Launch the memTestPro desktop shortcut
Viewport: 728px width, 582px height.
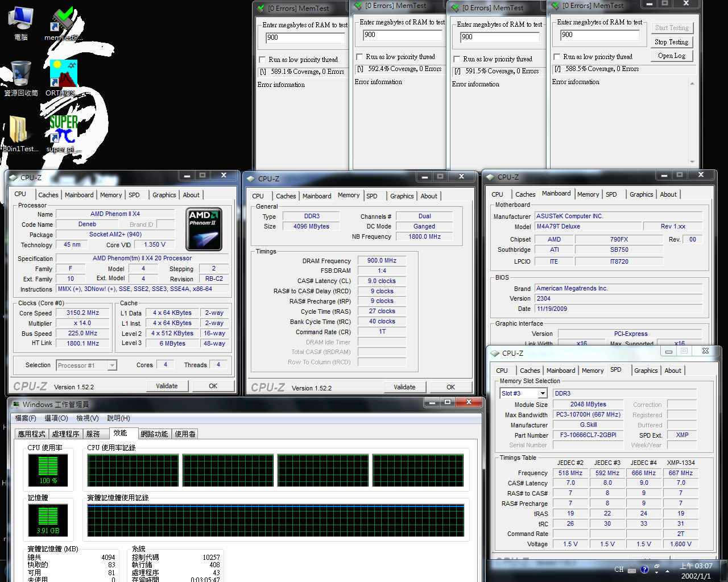[x=63, y=23]
